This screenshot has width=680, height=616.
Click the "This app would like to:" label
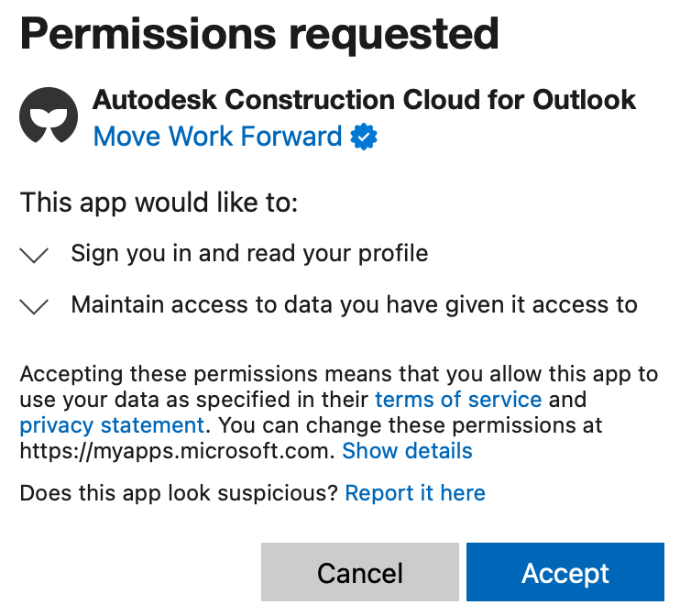159,203
